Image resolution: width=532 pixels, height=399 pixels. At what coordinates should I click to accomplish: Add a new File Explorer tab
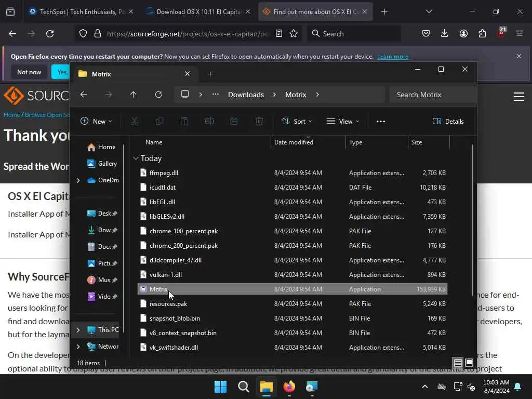coord(210,74)
